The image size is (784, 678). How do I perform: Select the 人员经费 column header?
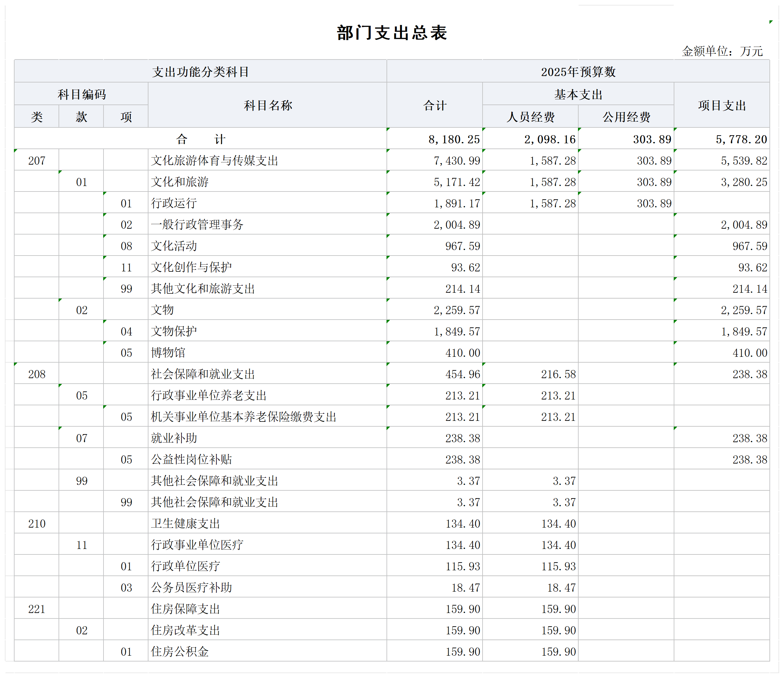pos(530,116)
